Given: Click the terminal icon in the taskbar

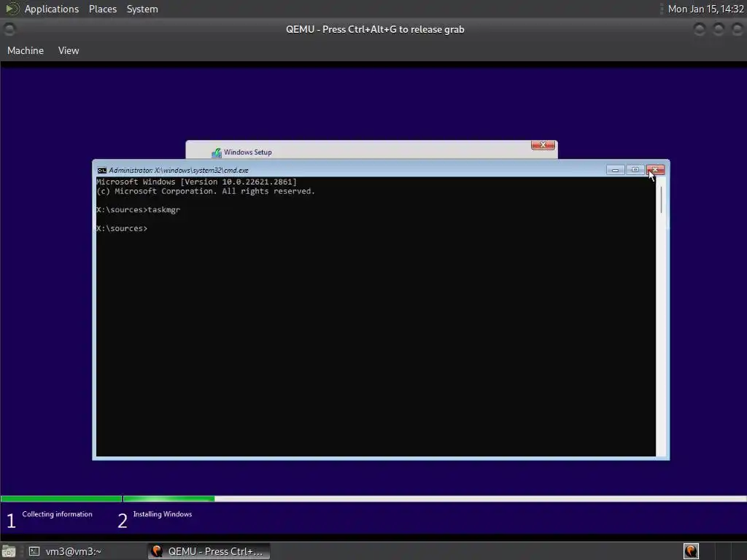Looking at the screenshot, I should pyautogui.click(x=34, y=551).
